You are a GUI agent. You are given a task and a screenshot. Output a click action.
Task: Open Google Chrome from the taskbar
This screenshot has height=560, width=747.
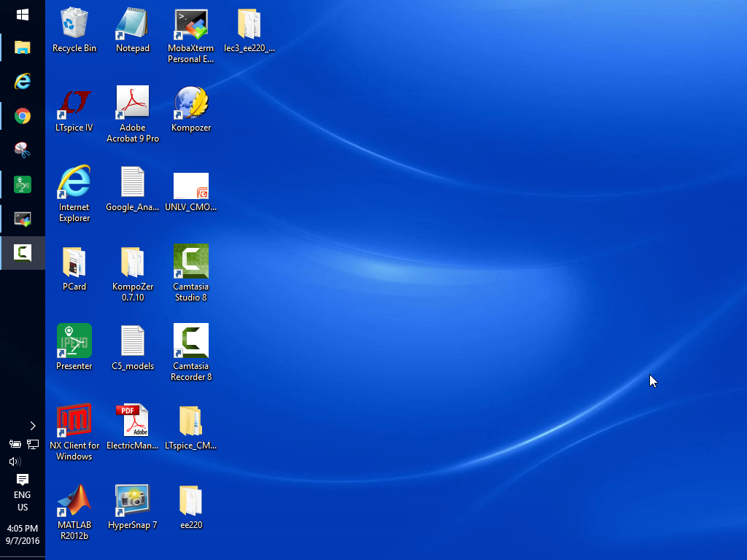[23, 116]
